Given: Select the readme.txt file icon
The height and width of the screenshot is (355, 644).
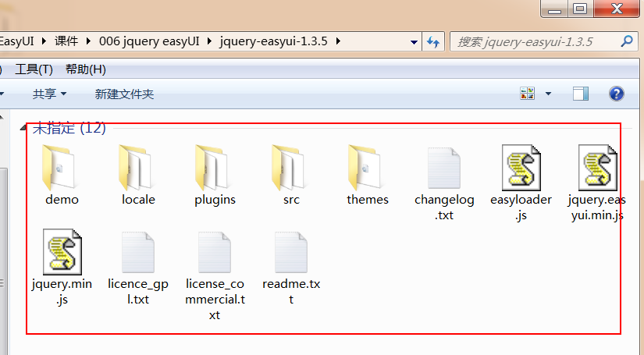Looking at the screenshot, I should (x=291, y=252).
